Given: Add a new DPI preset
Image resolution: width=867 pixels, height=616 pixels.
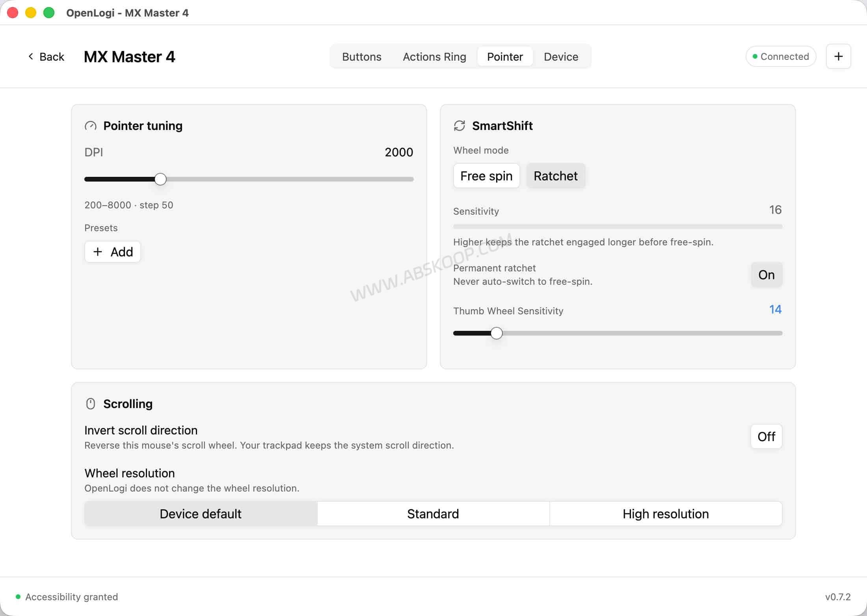Looking at the screenshot, I should click(x=113, y=252).
